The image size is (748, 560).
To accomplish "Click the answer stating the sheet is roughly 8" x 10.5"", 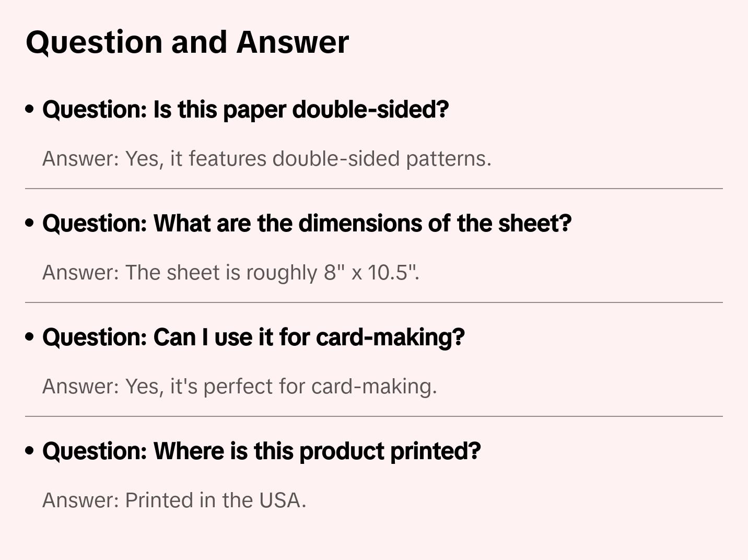I will [231, 273].
